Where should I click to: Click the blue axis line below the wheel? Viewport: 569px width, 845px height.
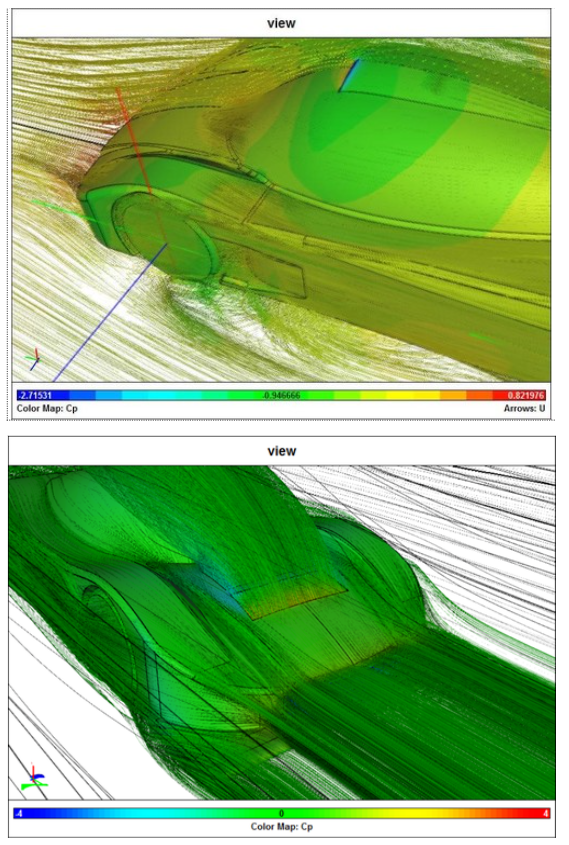tap(109, 313)
